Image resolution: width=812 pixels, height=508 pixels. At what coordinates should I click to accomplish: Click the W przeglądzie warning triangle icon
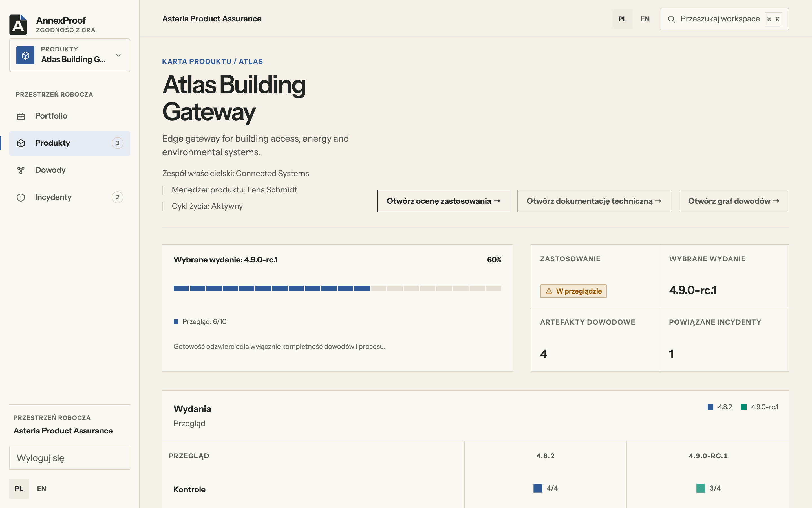pos(549,291)
